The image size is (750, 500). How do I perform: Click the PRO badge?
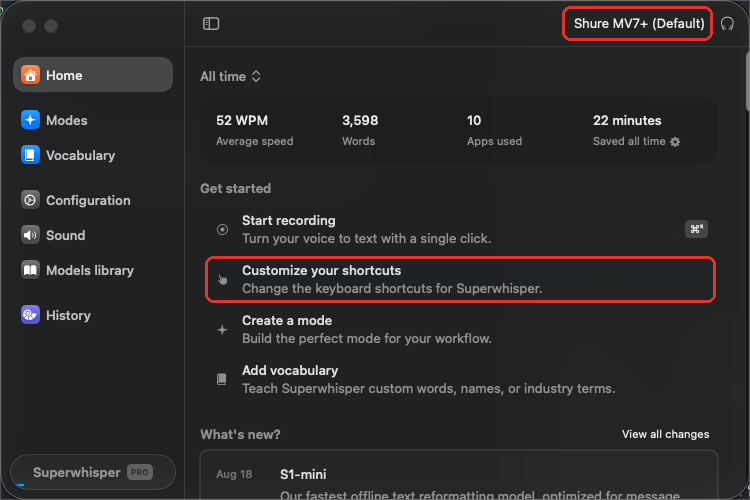point(140,472)
